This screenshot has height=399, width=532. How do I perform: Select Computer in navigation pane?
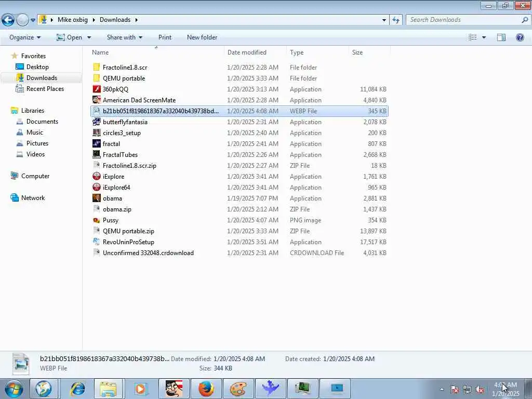tap(35, 176)
